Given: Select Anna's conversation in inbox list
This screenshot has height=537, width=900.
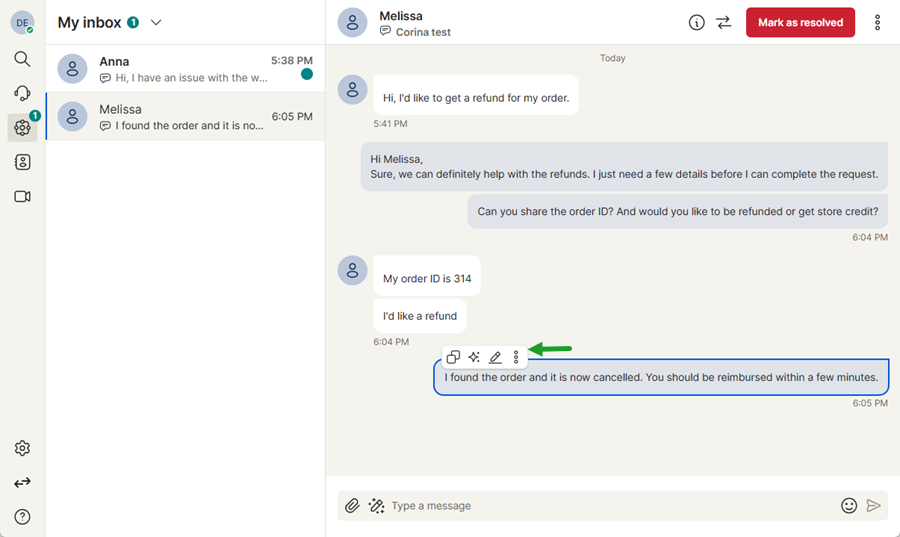Looking at the screenshot, I should click(185, 69).
